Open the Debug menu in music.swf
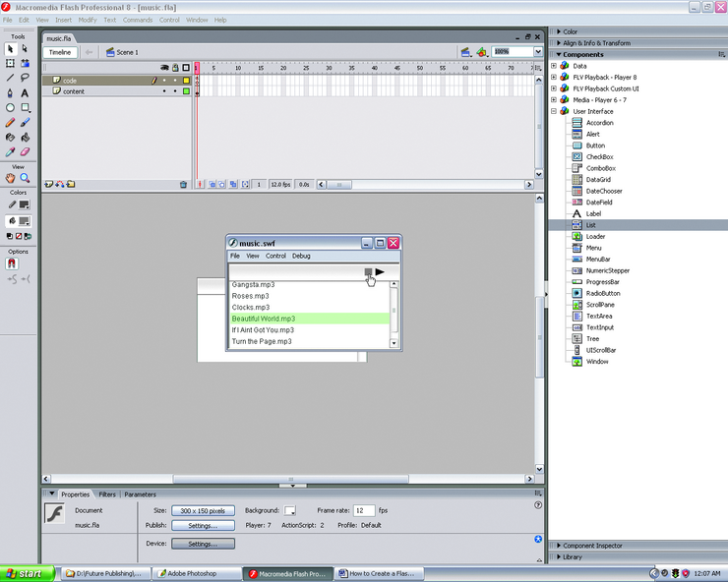The width and height of the screenshot is (728, 582). click(x=301, y=256)
